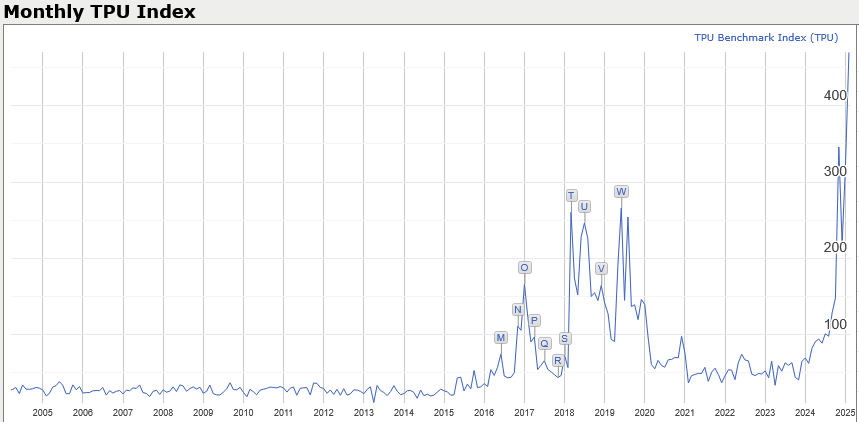Select the Q annotation marker
The width and height of the screenshot is (859, 422).
click(x=544, y=344)
